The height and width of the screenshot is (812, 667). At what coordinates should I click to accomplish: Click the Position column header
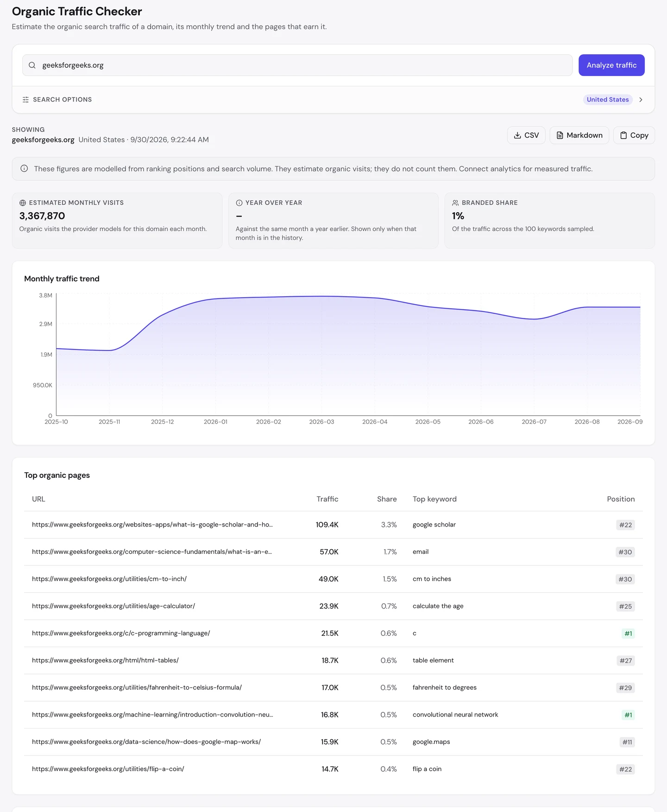tap(621, 499)
